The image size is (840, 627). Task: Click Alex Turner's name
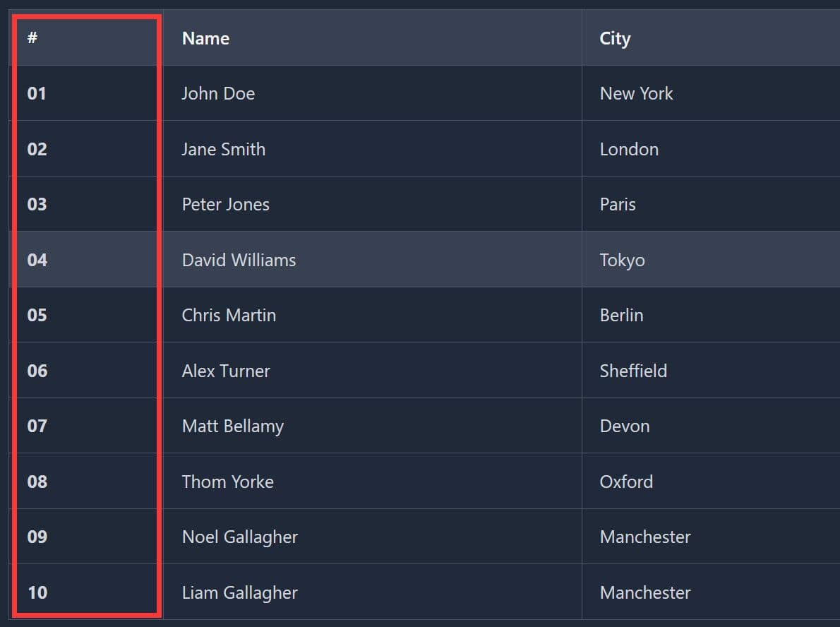click(x=226, y=371)
